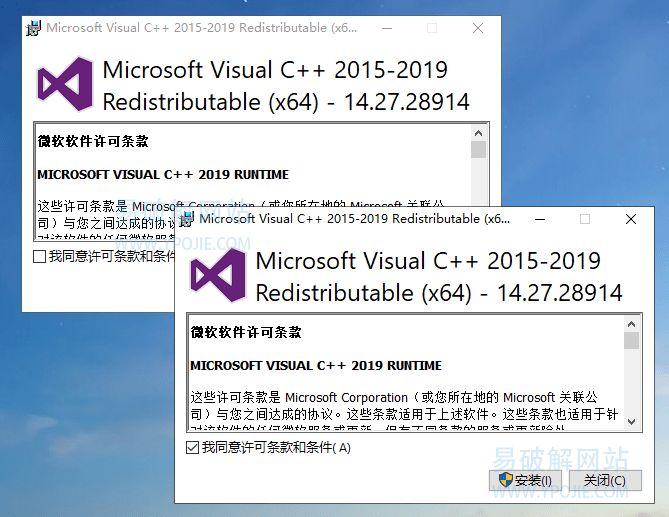Click the installer title bar icon of the back window
The image size is (669, 517).
point(33,28)
